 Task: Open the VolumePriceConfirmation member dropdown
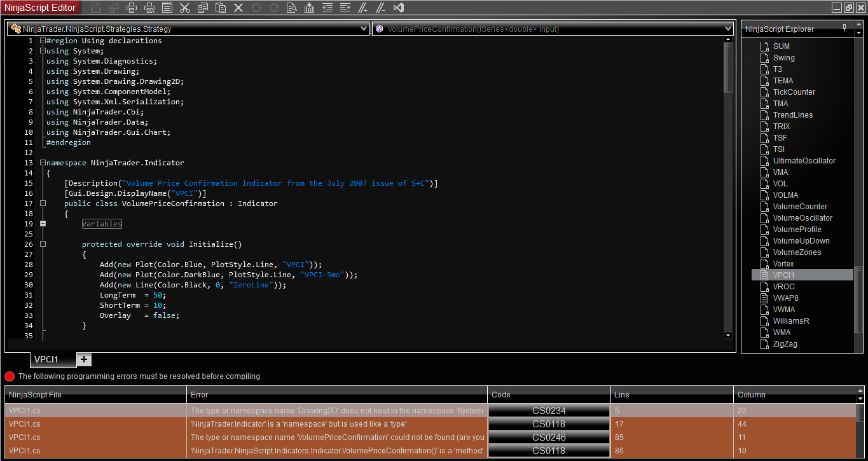click(728, 29)
